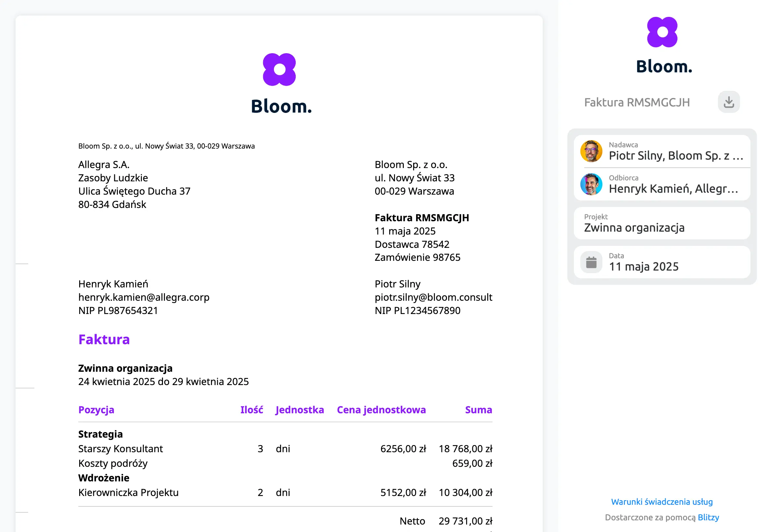The width and height of the screenshot is (766, 532).
Task: Click the Projekt Zwinna organizacja card
Action: pos(661,223)
